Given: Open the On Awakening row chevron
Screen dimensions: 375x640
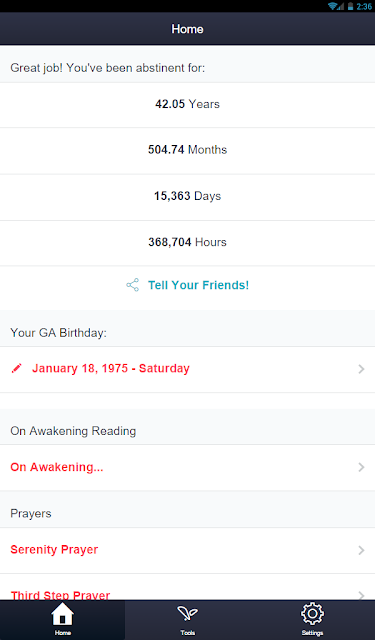Looking at the screenshot, I should coord(361,467).
